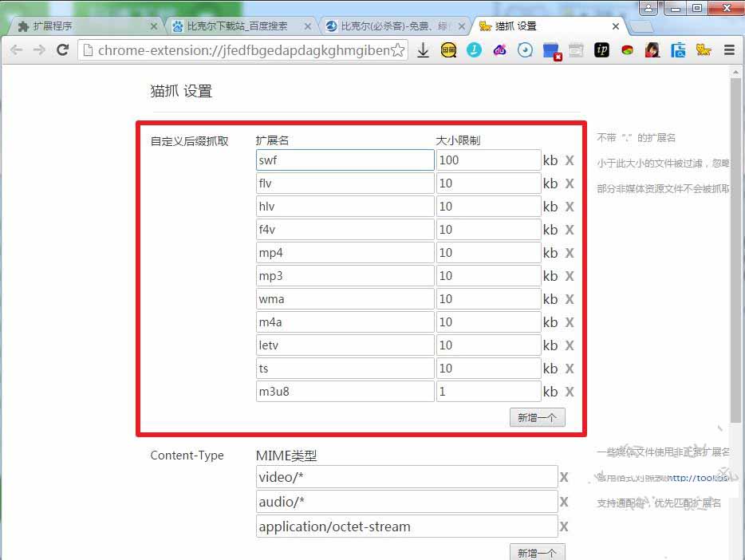Edit the wma extension name field

click(x=345, y=299)
